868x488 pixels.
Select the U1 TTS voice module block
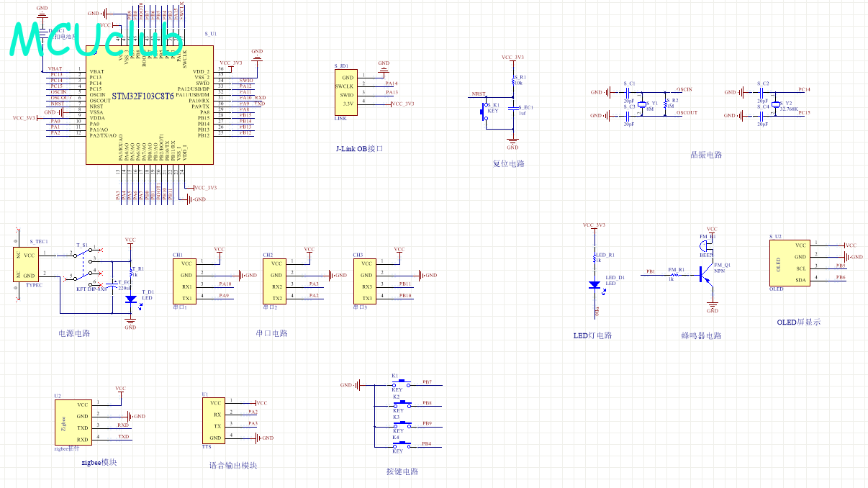click(214, 420)
